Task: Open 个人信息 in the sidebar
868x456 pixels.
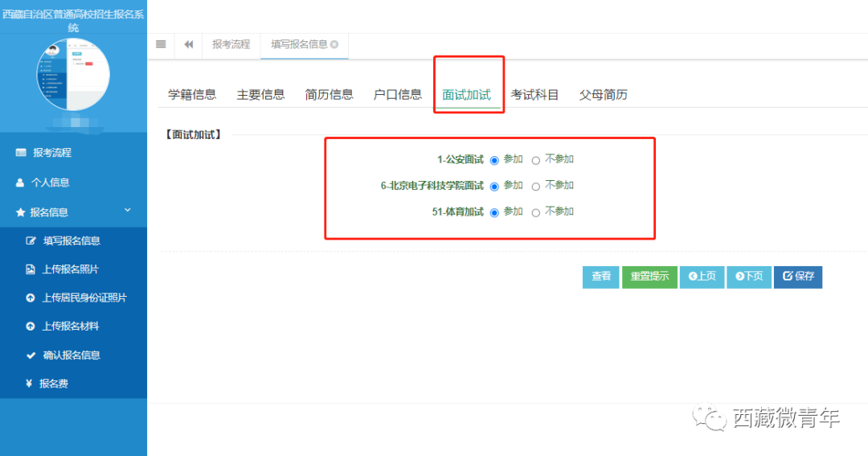Action: pos(50,183)
